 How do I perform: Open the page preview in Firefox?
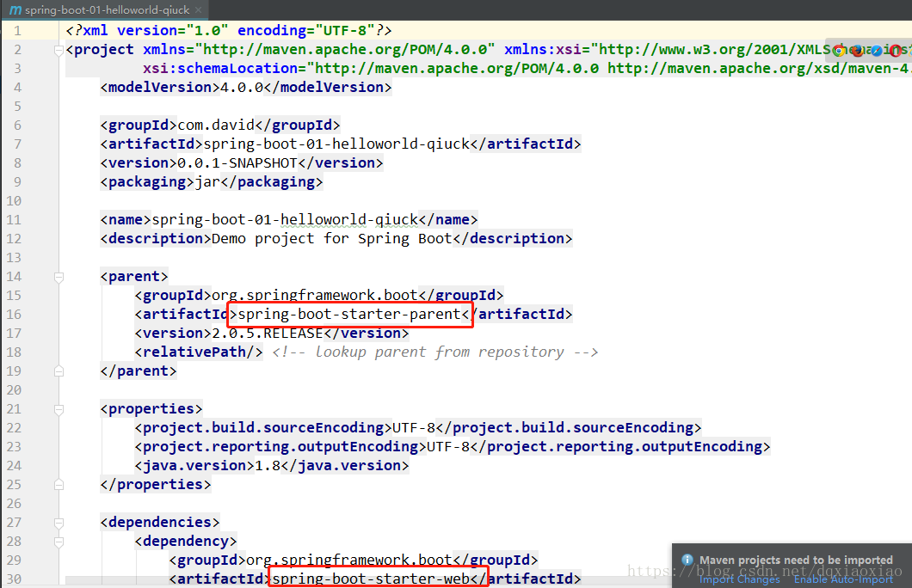857,51
